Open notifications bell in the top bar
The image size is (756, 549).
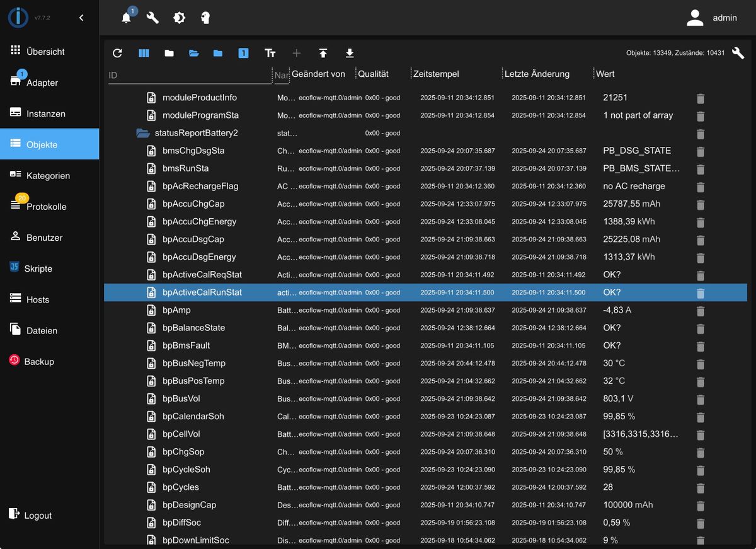[x=127, y=18]
